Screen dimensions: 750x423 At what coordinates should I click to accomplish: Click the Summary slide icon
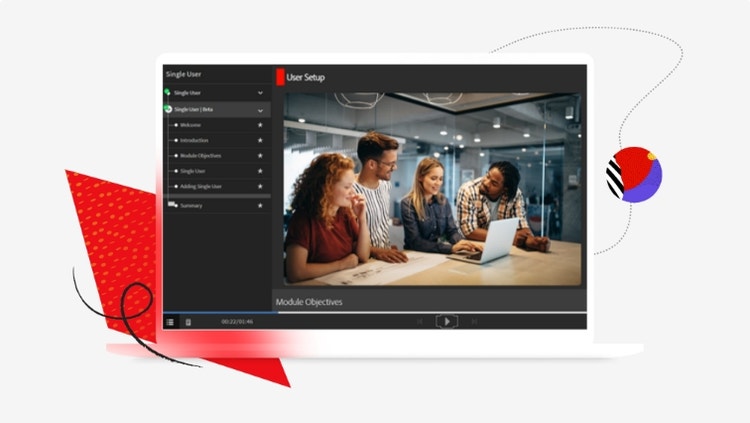pos(172,205)
